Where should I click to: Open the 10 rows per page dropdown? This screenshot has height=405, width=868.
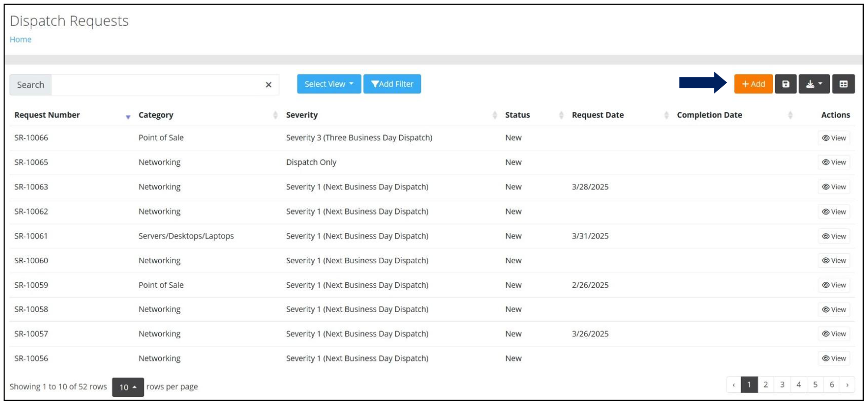coord(128,387)
